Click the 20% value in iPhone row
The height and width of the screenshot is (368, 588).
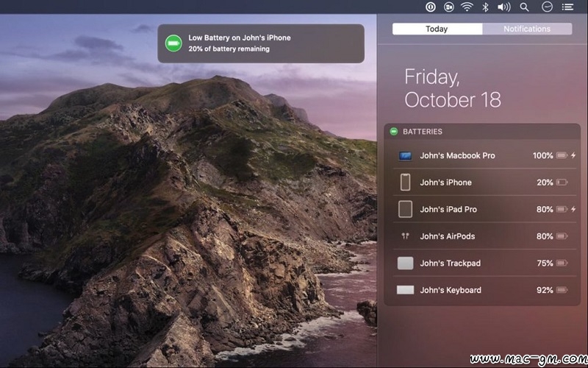click(x=545, y=183)
